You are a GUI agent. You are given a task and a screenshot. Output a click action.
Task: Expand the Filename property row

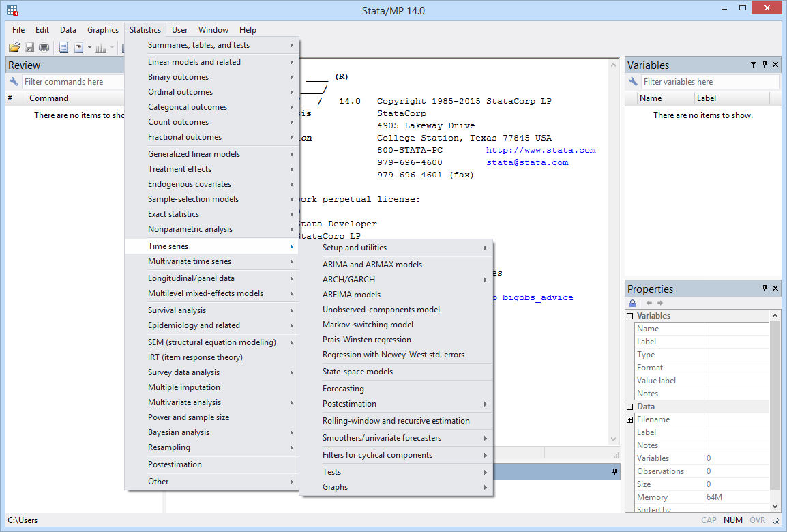tap(629, 419)
